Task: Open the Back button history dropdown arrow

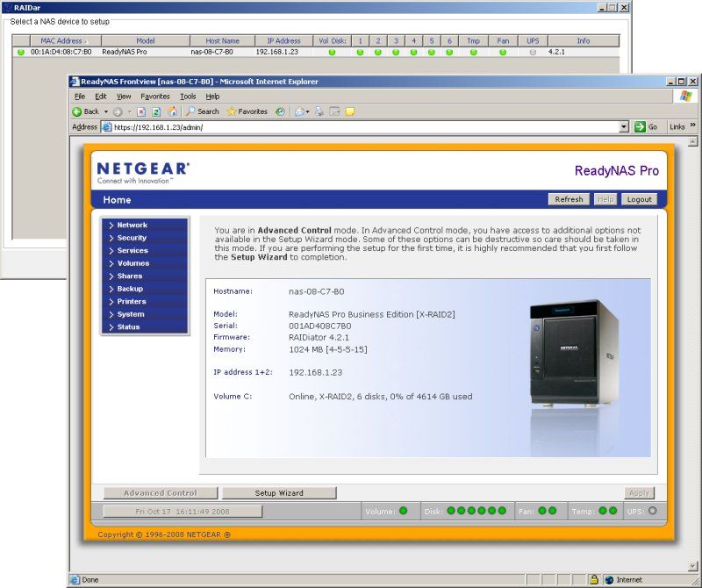Action: pos(106,112)
